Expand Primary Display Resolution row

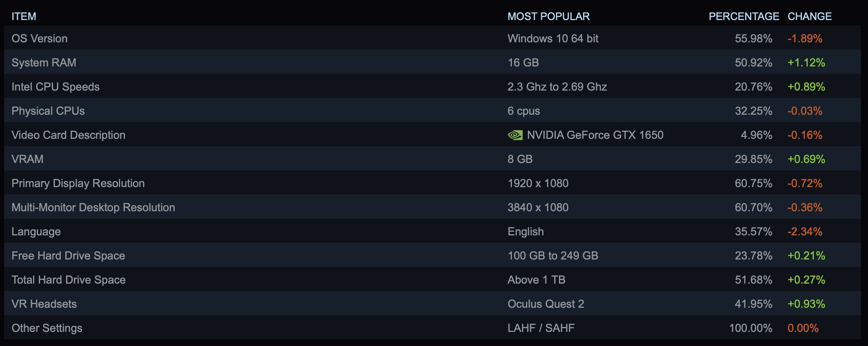pos(432,183)
